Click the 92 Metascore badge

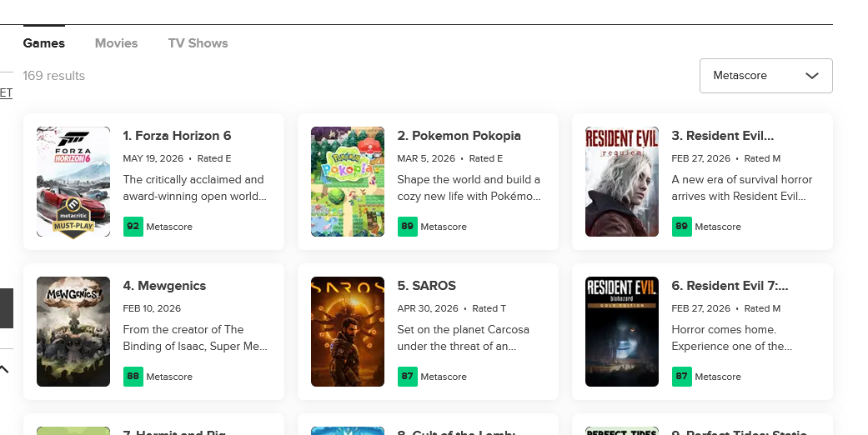click(133, 227)
